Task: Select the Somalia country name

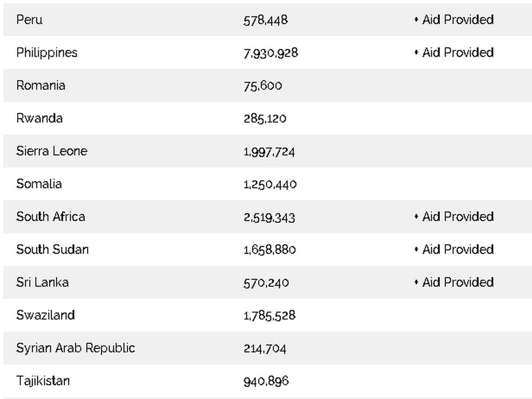Action: pos(39,184)
